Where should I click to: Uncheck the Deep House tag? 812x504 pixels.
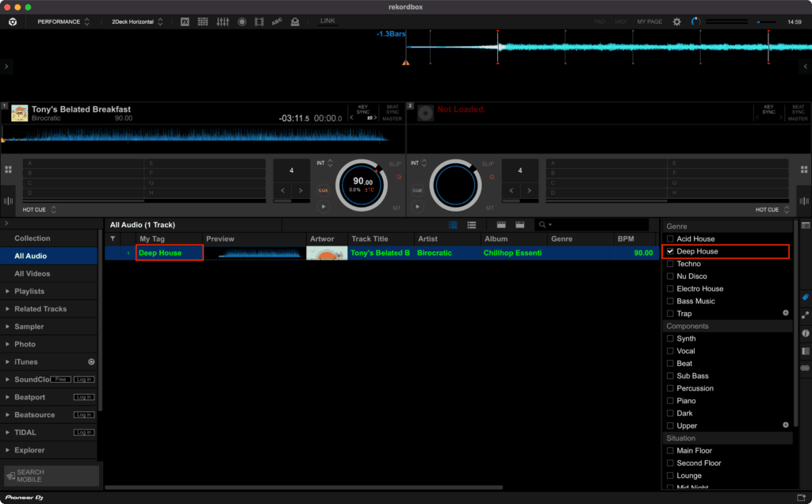(671, 251)
